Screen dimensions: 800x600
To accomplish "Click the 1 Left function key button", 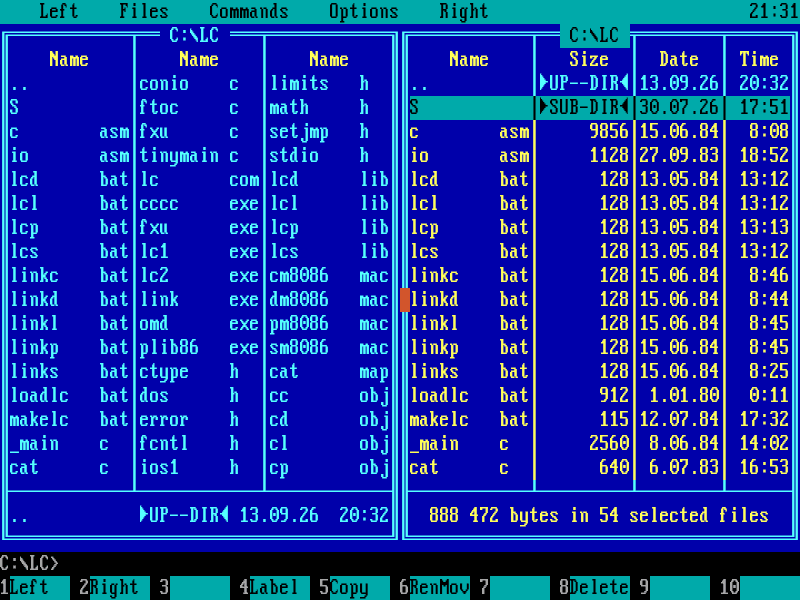I will (35, 587).
